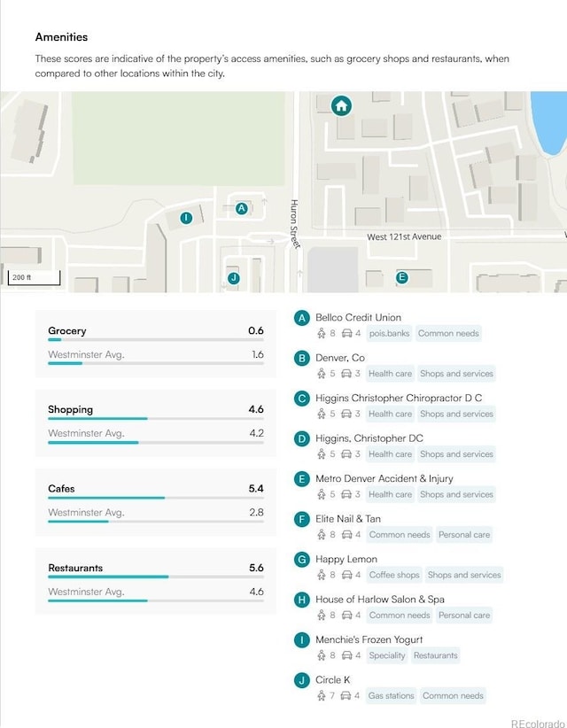Click walking icon under Happy Lemon
Viewport: 567px width, 728px height.
tap(321, 575)
